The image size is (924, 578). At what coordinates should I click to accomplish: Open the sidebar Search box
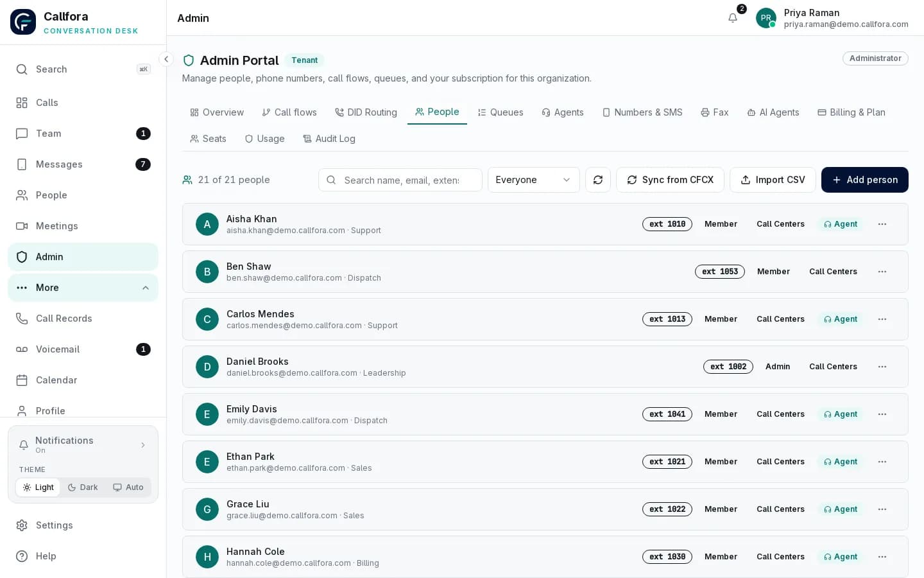[x=83, y=69]
